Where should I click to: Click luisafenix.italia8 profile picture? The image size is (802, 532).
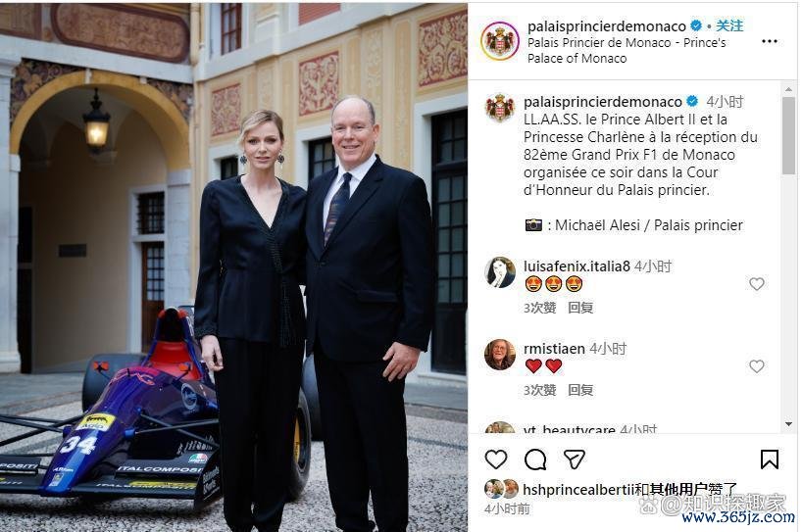500,272
